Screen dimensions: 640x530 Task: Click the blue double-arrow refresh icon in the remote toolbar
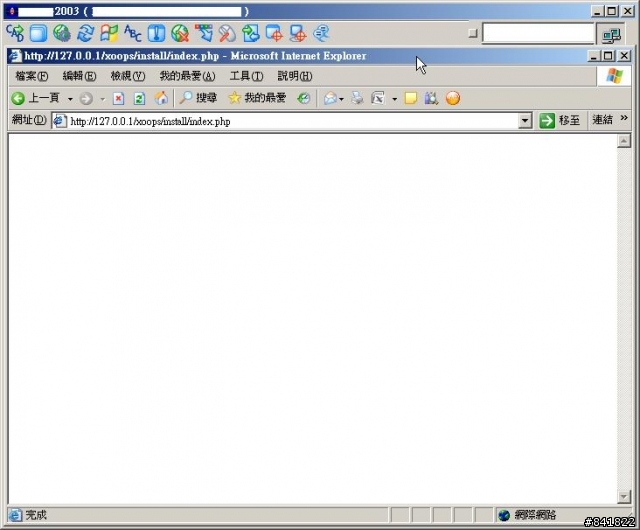point(86,33)
